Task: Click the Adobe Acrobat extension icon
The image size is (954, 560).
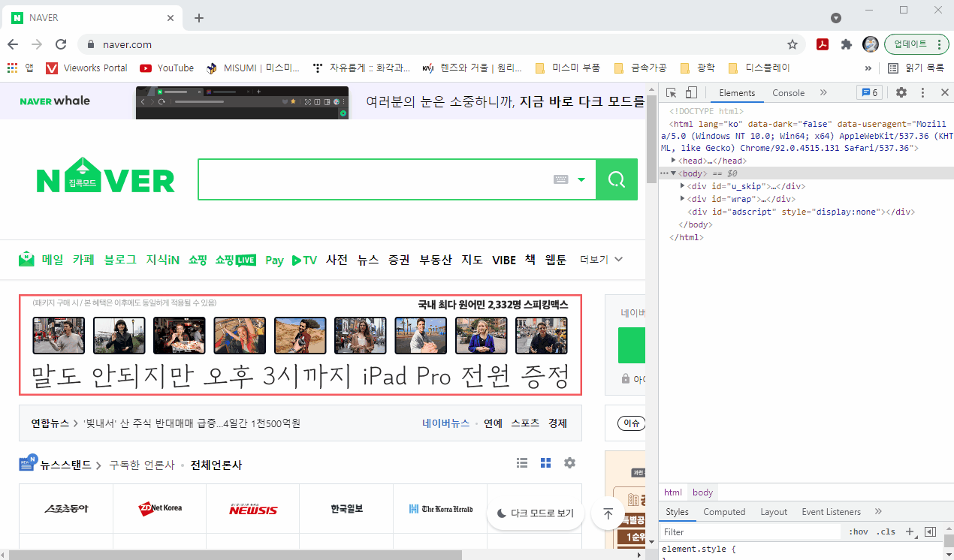Action: 823,44
